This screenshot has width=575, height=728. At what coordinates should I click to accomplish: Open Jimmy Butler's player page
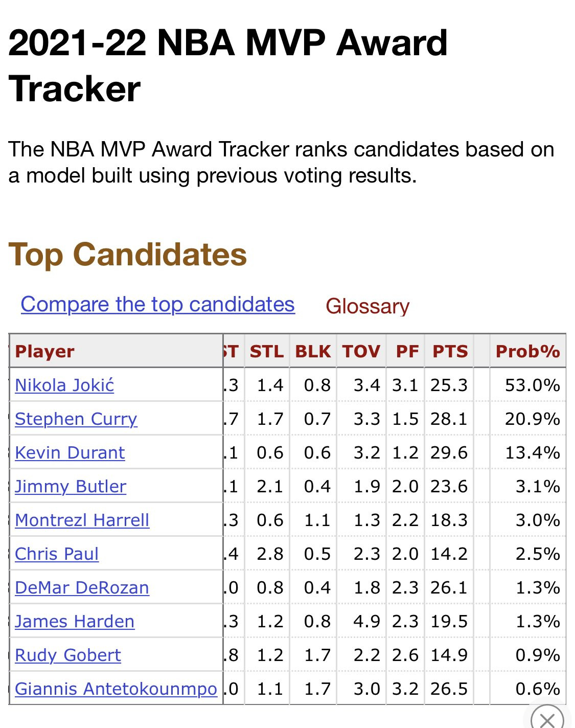[71, 486]
